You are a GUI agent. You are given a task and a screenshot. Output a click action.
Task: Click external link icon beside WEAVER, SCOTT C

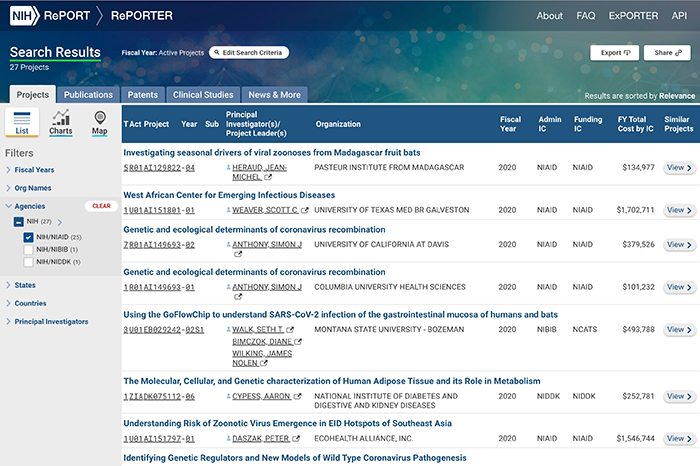pyautogui.click(x=304, y=210)
